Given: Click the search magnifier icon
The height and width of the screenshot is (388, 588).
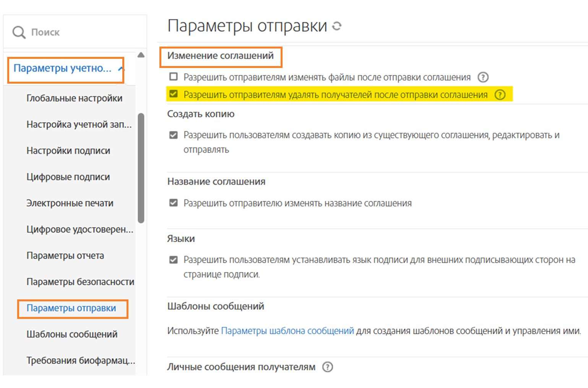Looking at the screenshot, I should pos(19,32).
